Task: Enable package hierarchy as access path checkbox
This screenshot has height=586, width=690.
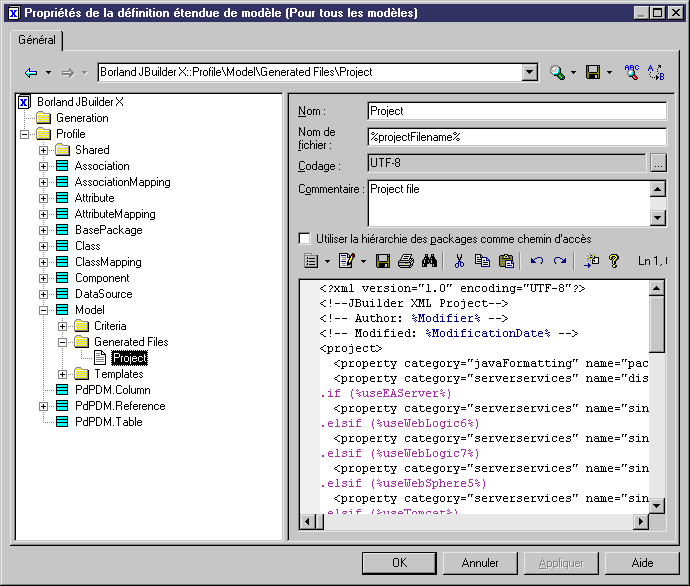Action: click(305, 239)
